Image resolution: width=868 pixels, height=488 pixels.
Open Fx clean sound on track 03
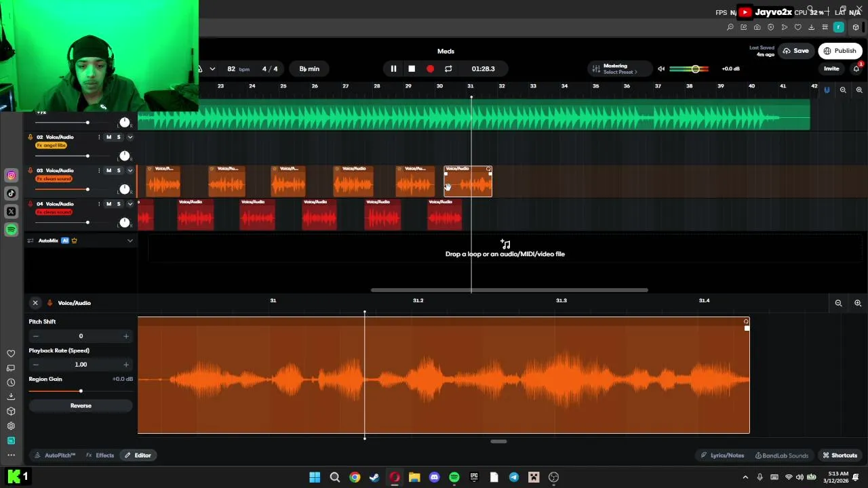54,179
